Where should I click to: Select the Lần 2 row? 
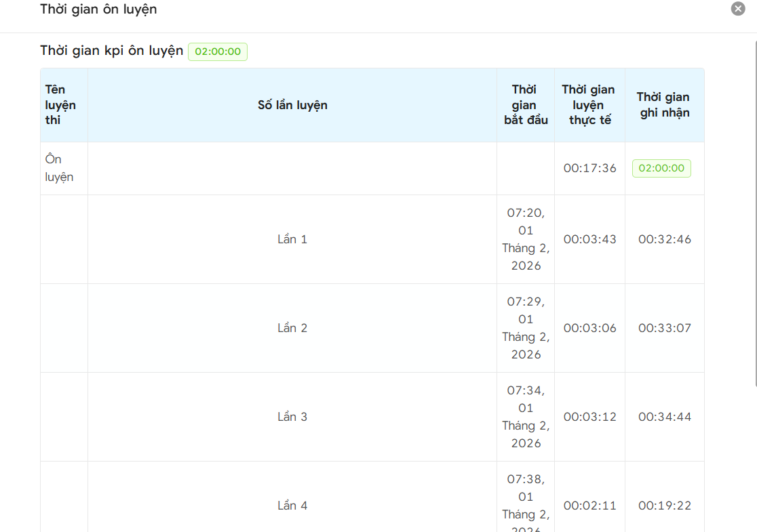[x=372, y=328]
